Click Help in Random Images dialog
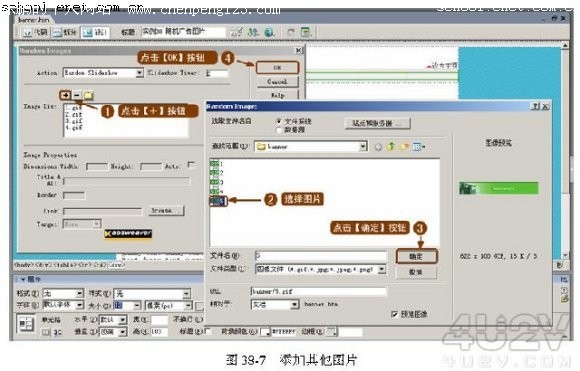The width and height of the screenshot is (580, 371). click(277, 95)
